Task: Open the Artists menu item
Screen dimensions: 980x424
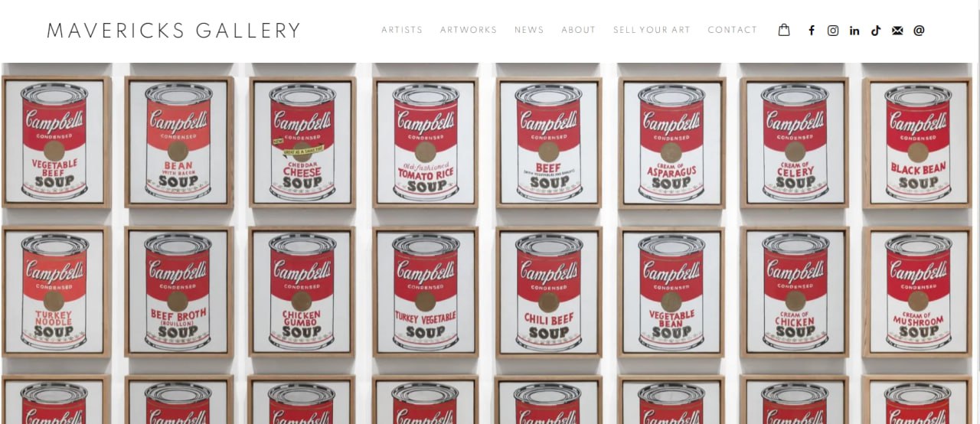Action: [402, 30]
